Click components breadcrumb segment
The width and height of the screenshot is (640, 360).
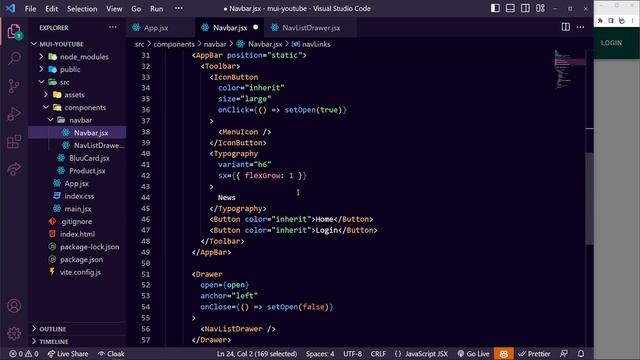(174, 44)
